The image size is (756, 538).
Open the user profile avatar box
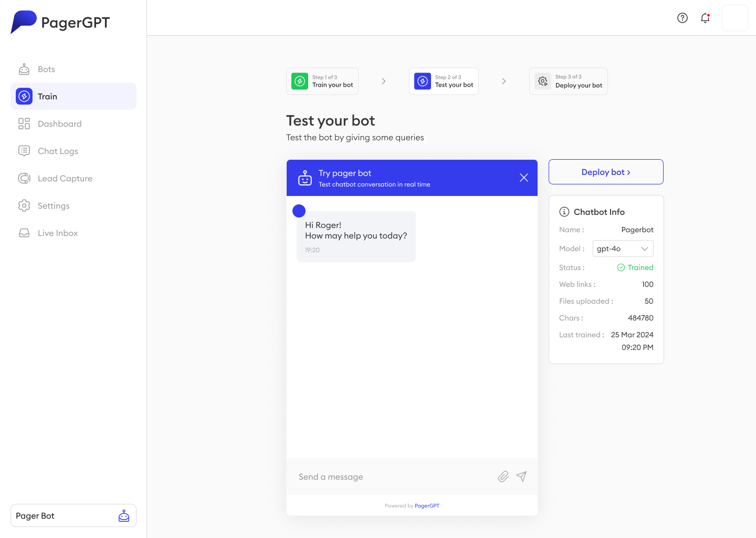point(735,18)
